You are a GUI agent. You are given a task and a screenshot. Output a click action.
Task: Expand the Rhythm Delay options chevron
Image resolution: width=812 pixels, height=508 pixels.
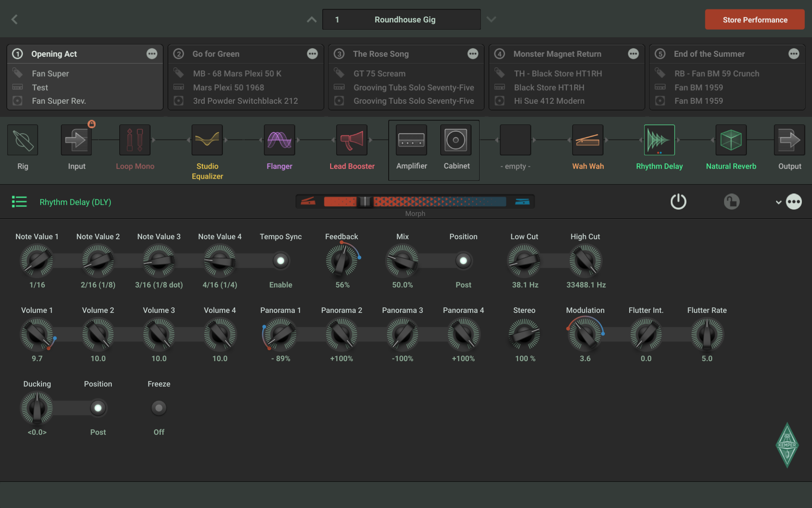(x=778, y=202)
